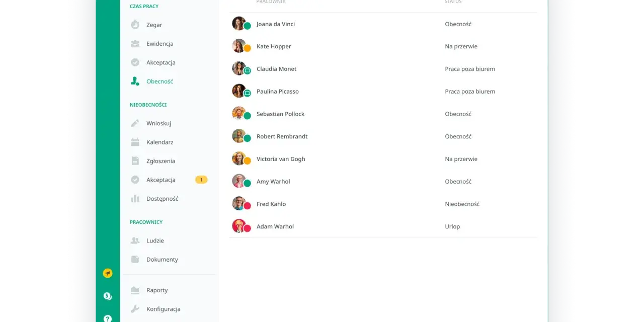Select employee name Fred Kahlo

tap(271, 204)
